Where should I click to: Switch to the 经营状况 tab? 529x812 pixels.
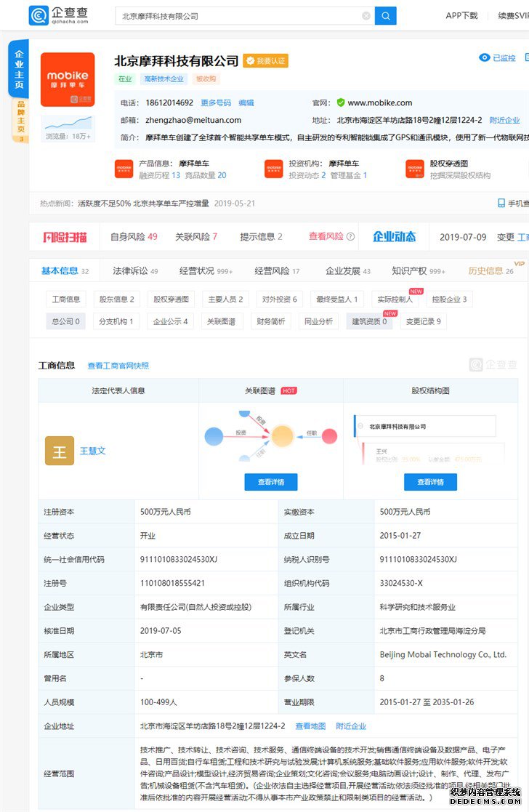(x=206, y=271)
